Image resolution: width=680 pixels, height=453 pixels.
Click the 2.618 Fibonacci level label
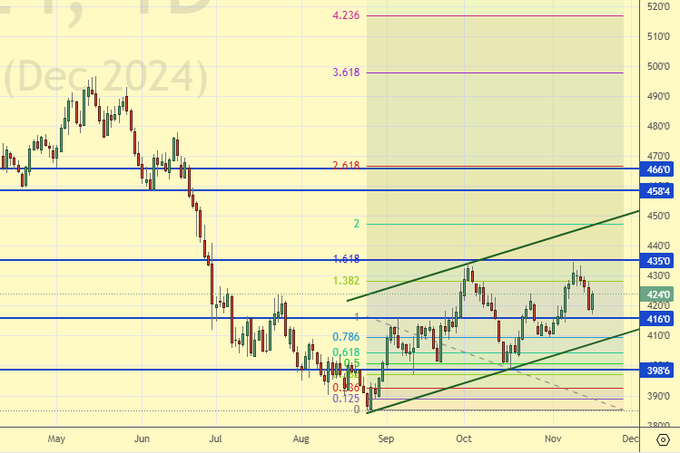346,166
